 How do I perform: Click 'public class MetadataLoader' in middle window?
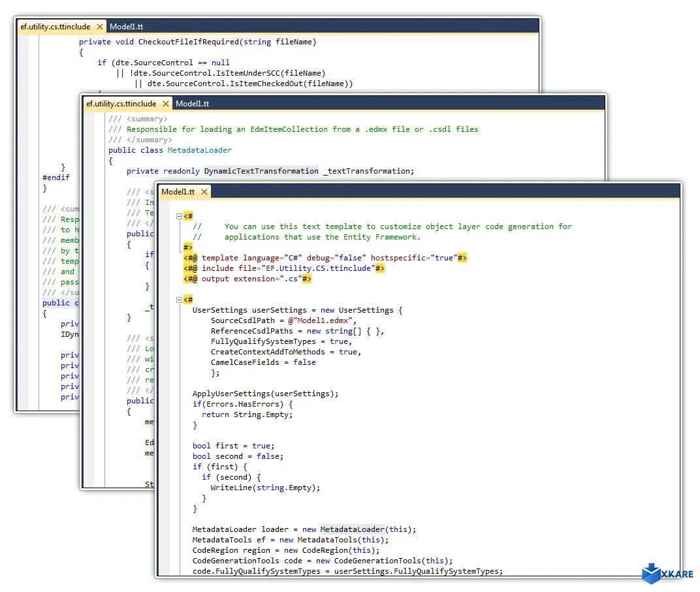click(170, 150)
